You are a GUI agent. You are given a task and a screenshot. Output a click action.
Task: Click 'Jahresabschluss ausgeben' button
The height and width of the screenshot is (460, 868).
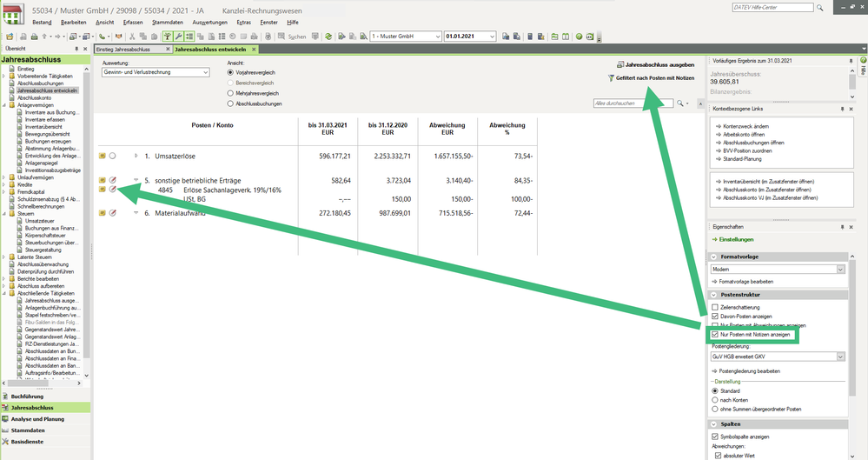tap(655, 64)
